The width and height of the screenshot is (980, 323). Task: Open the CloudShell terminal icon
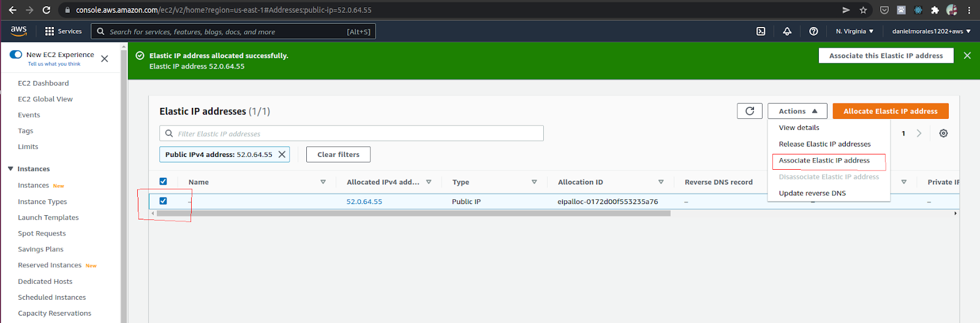pos(761,31)
